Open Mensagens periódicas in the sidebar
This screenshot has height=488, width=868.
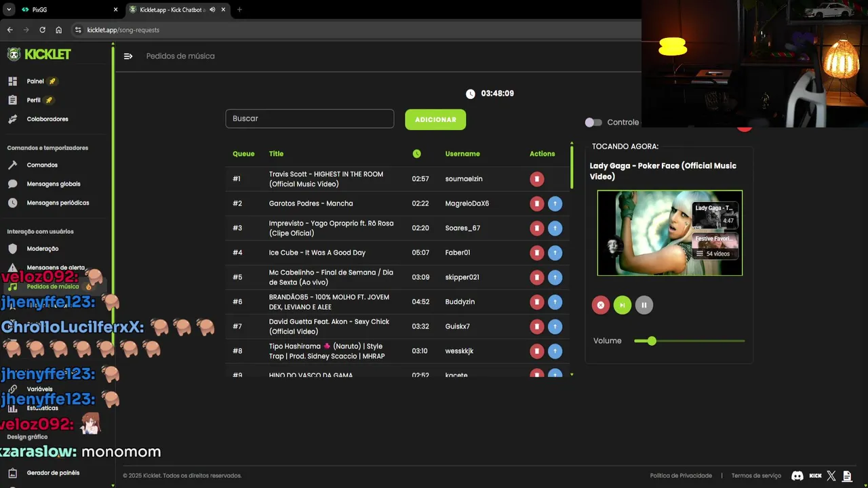[58, 203]
